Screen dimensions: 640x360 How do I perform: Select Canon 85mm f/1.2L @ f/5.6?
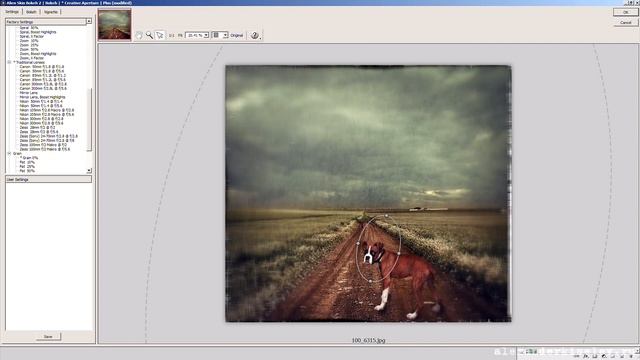tap(43, 80)
